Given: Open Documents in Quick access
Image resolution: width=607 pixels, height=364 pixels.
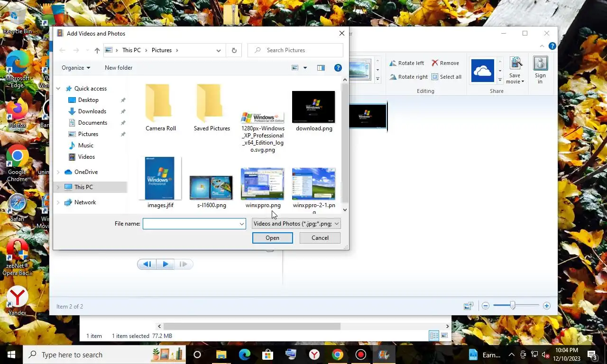Looking at the screenshot, I should click(x=92, y=123).
